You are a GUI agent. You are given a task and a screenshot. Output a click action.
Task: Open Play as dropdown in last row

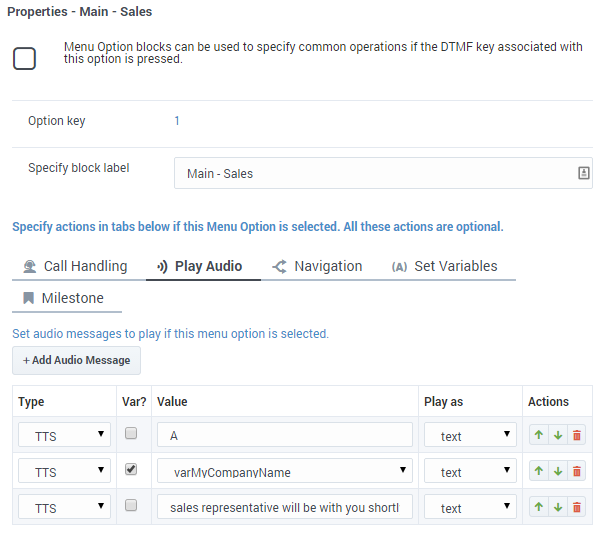pos(470,508)
